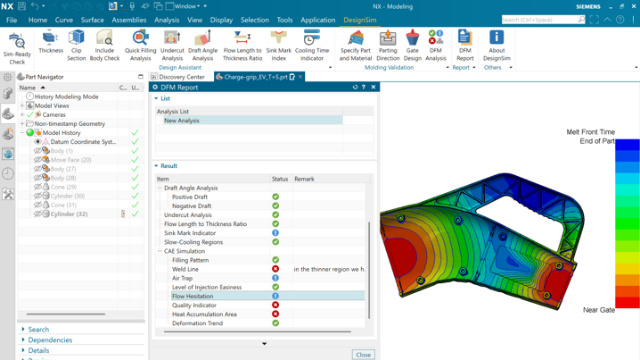
Task: Open Flow Length to Thickness Ratio
Action: click(x=242, y=45)
